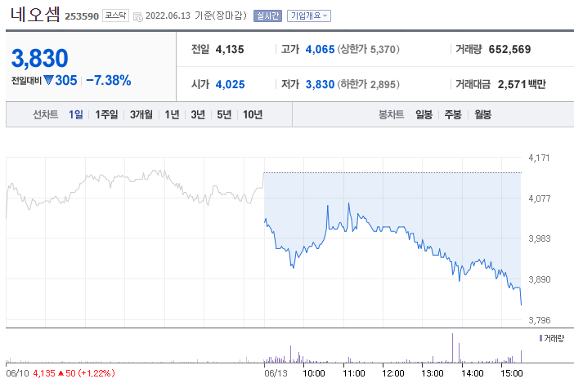Image resolution: width=574 pixels, height=392 pixels.
Task: Click the current price 3,830
Action: click(40, 58)
